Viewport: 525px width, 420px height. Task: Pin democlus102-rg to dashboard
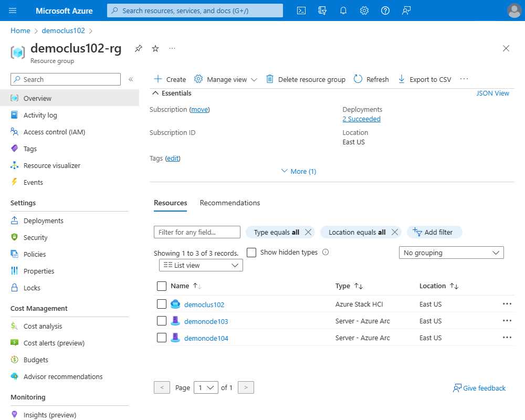[138, 49]
